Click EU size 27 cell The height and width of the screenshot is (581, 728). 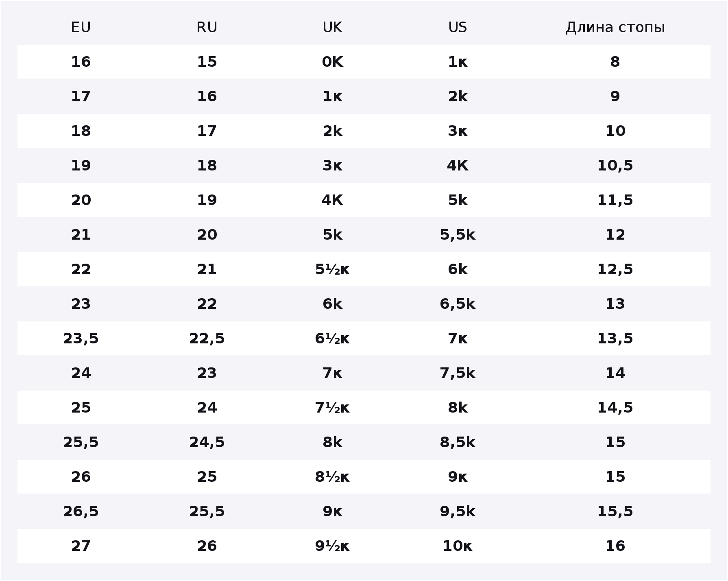tap(81, 546)
